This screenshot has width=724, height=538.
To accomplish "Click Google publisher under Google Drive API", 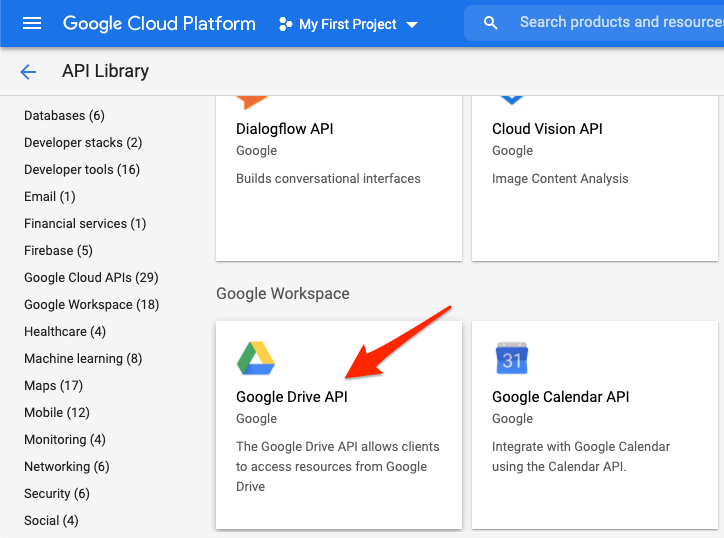I will pos(256,419).
